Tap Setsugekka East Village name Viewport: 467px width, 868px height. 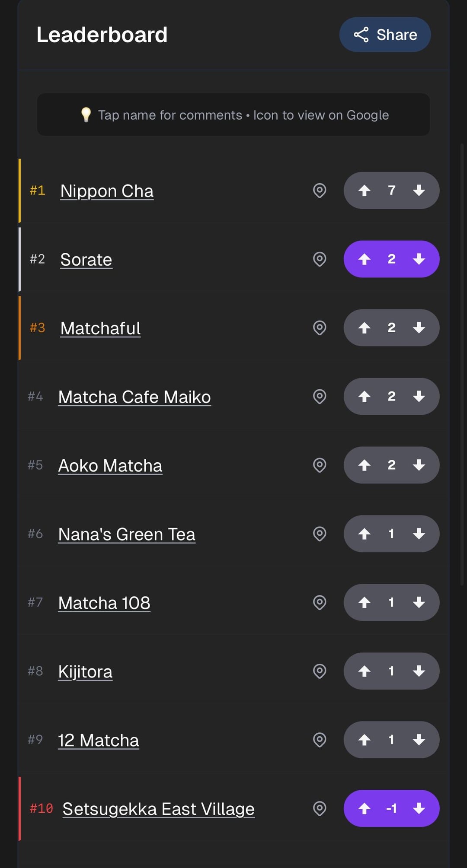click(158, 809)
